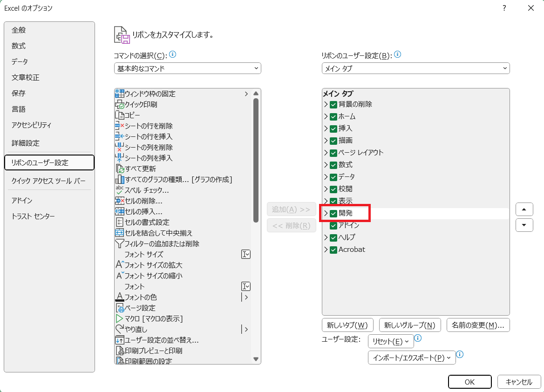Click the ウィンドウ枠の固定 command icon
The height and width of the screenshot is (392, 544).
(119, 94)
